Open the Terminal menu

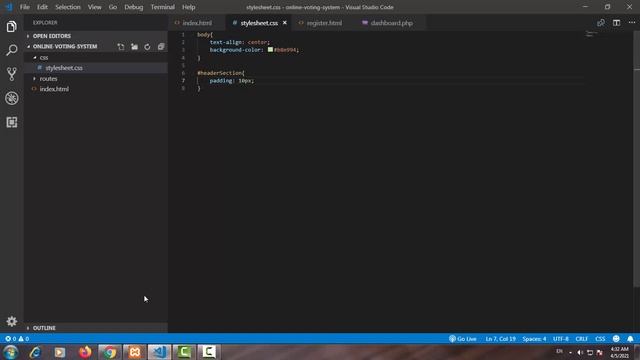[x=162, y=7]
